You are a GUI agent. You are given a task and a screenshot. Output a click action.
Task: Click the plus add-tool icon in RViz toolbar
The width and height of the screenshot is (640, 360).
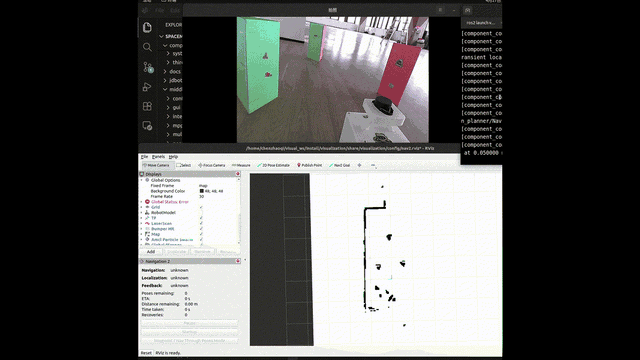coord(359,165)
